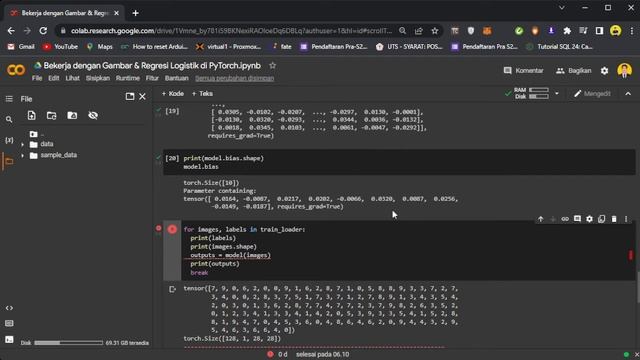Open the table of contents sidebar icon
This screenshot has width=640, height=360.
pos(9,99)
